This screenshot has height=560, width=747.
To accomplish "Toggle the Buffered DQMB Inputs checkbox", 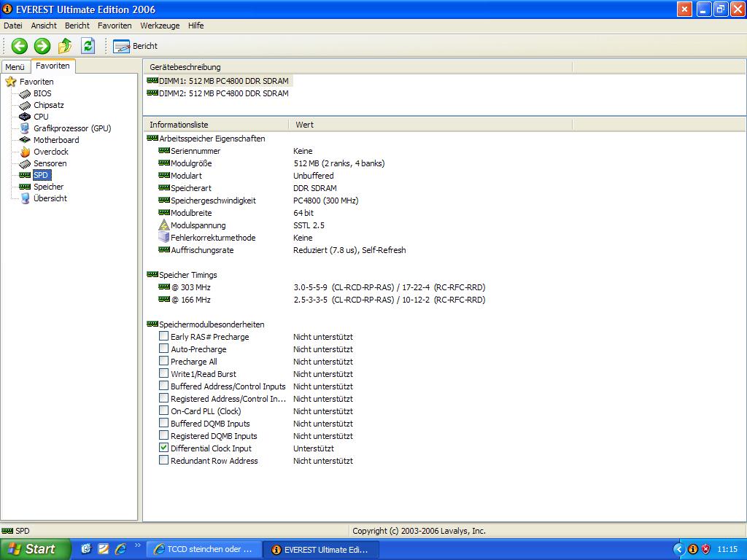I will (x=163, y=423).
